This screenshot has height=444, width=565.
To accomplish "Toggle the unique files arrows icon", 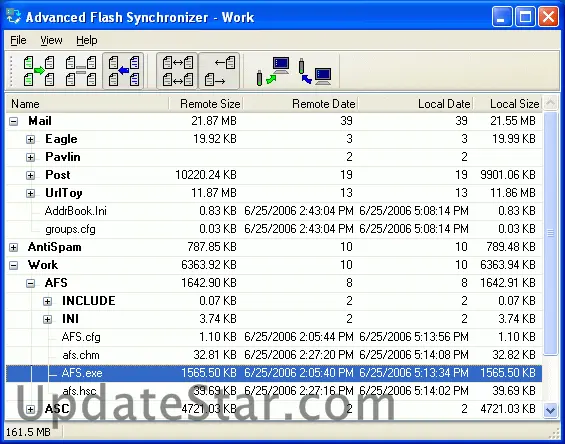I will point(219,71).
